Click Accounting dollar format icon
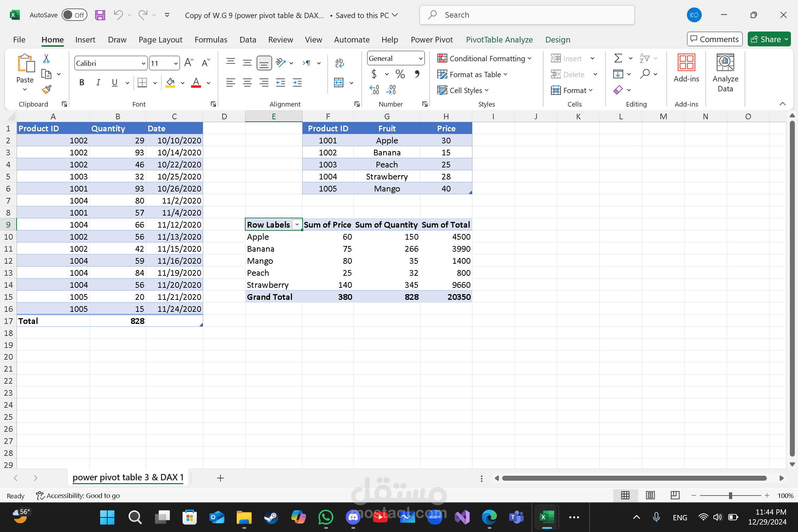Viewport: 798px width, 532px height. [x=374, y=74]
